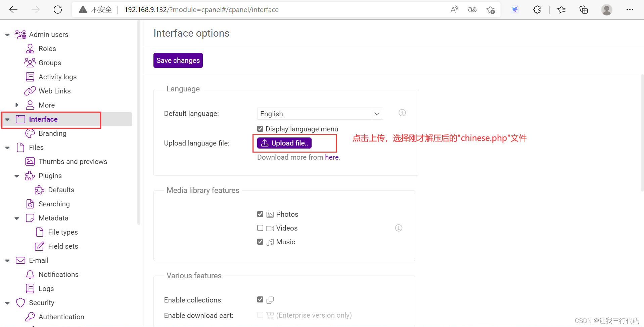644x327 pixels.
Task: Click the disabled Enable download cart checkbox
Action: pos(260,315)
